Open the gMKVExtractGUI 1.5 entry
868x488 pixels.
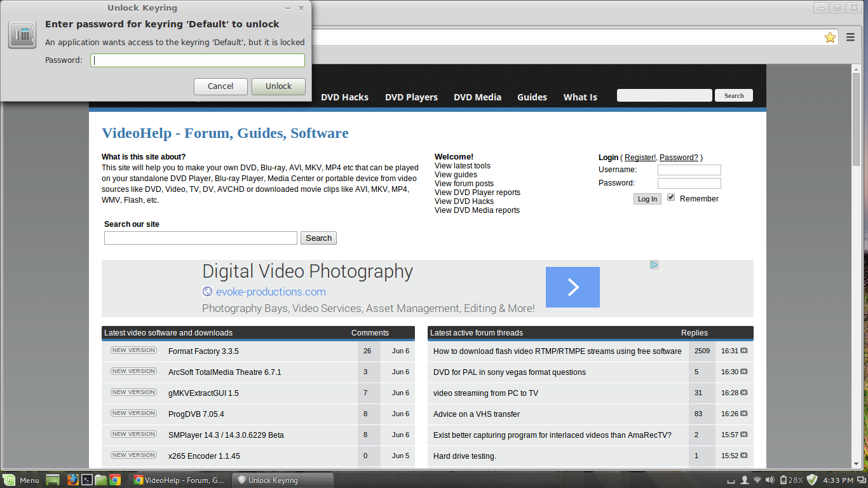[203, 393]
